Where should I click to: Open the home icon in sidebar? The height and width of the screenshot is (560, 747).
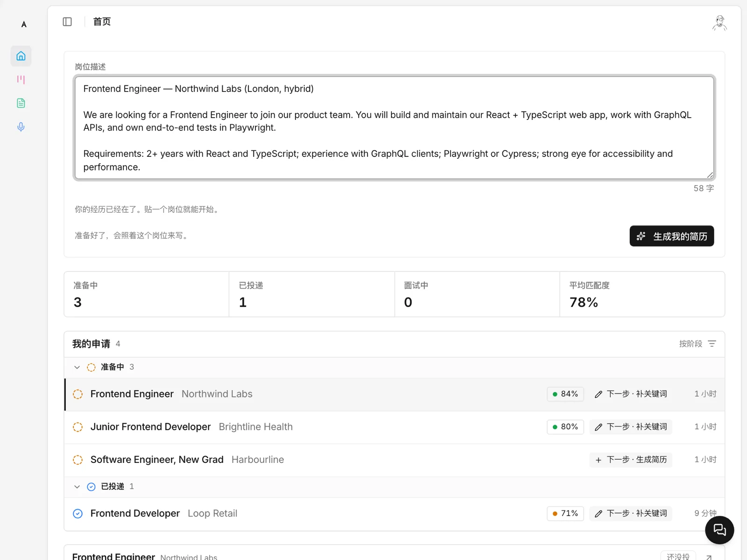(x=21, y=56)
